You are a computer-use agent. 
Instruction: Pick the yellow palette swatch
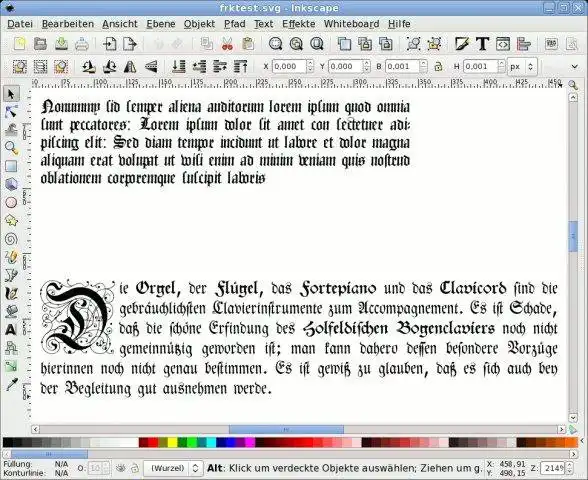tap(172, 442)
